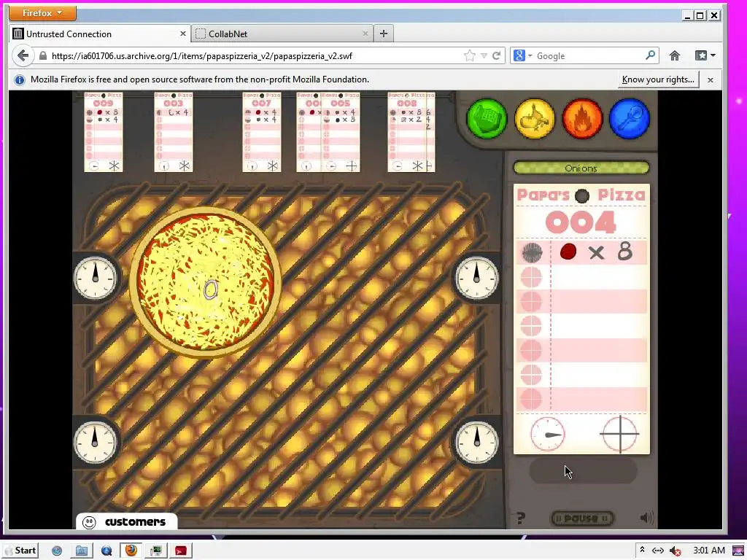Image resolution: width=747 pixels, height=560 pixels.
Task: Select order ticket 005 on the line
Action: coord(341,132)
